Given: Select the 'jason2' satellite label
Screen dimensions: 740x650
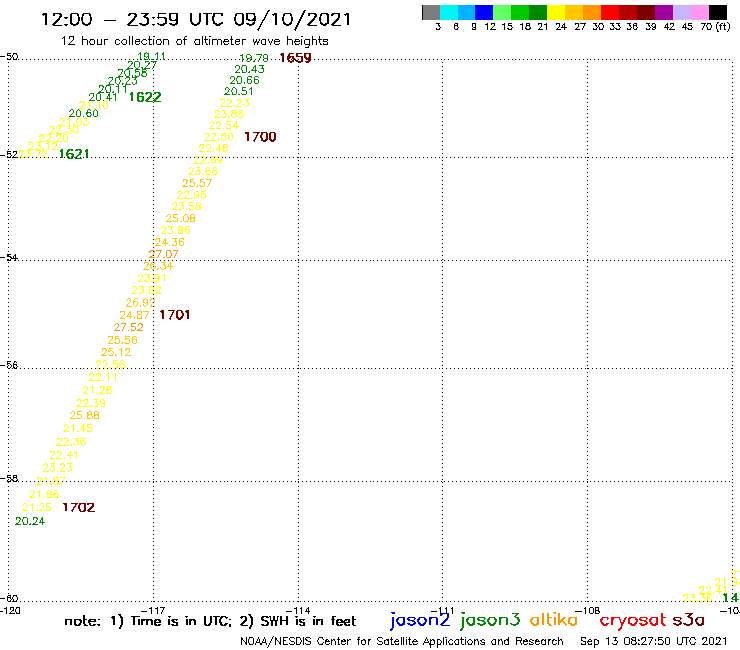Looking at the screenshot, I should (x=420, y=620).
